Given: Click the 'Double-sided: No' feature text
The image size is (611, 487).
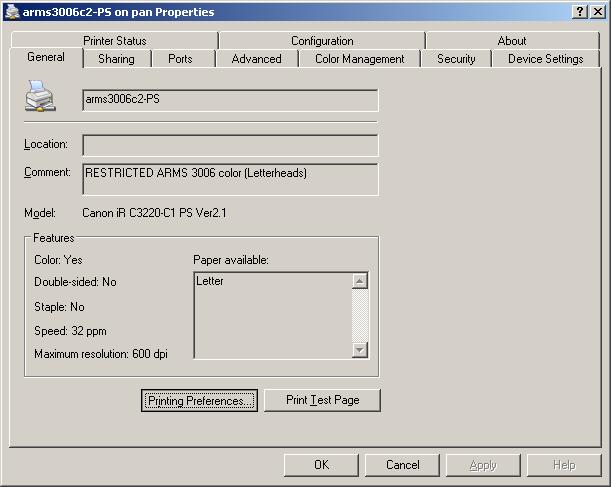Looking at the screenshot, I should coord(75,282).
